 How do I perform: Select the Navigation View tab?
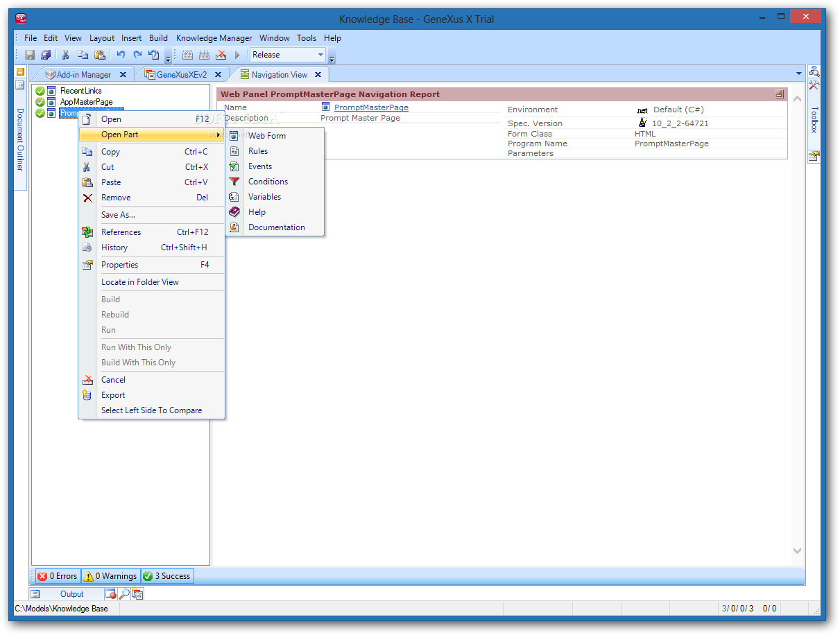point(279,74)
